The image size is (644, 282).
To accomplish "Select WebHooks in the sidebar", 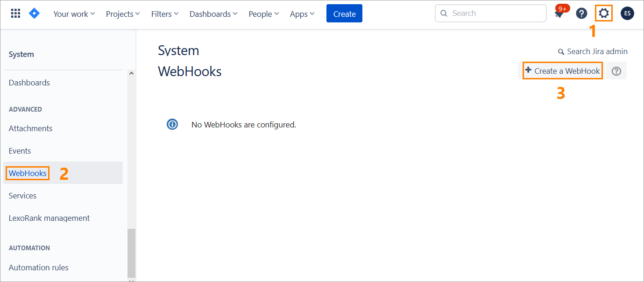I will pyautogui.click(x=28, y=173).
